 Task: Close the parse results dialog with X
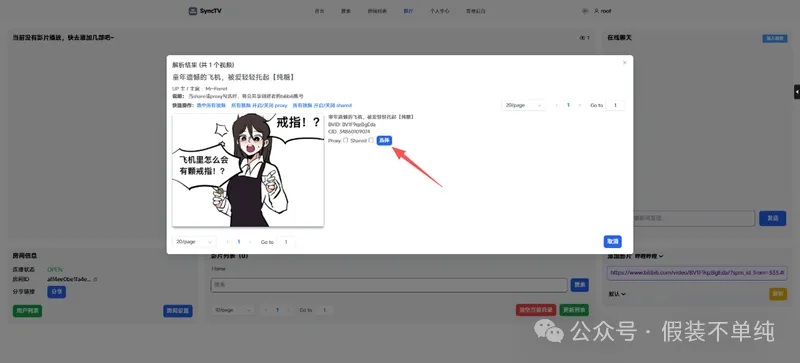pyautogui.click(x=624, y=63)
